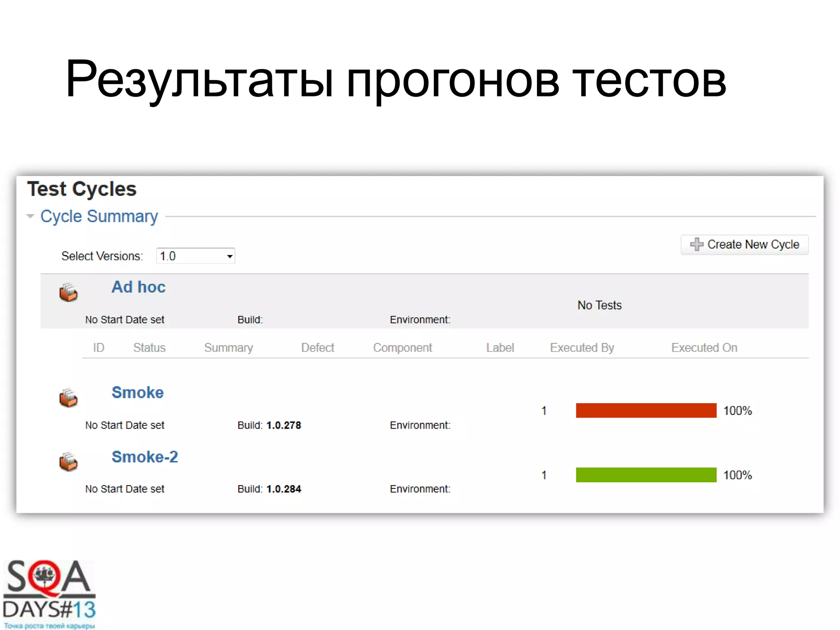The width and height of the screenshot is (840, 630).
Task: Sort by the Executed By column header
Action: 582,348
